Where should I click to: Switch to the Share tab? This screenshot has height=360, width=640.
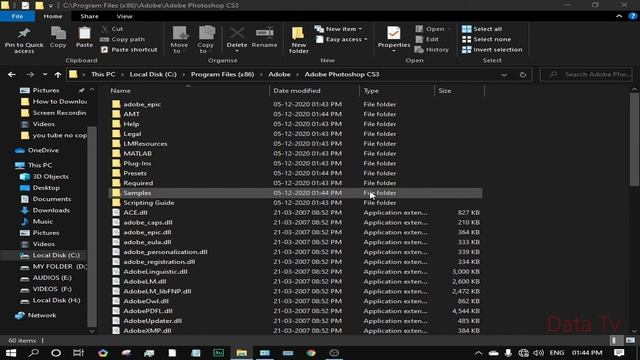[x=89, y=16]
